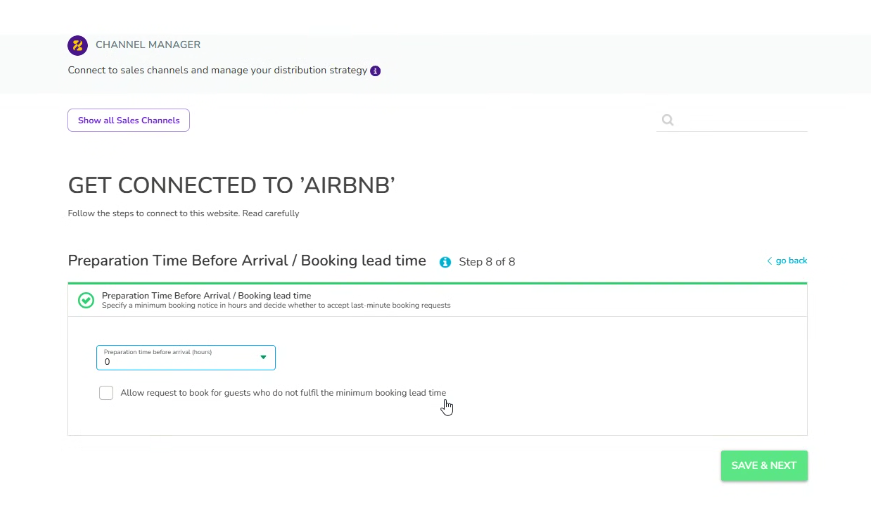Click the GET CONNECTED TO 'AIRBNB' heading
This screenshot has height=517, width=871.
(232, 185)
